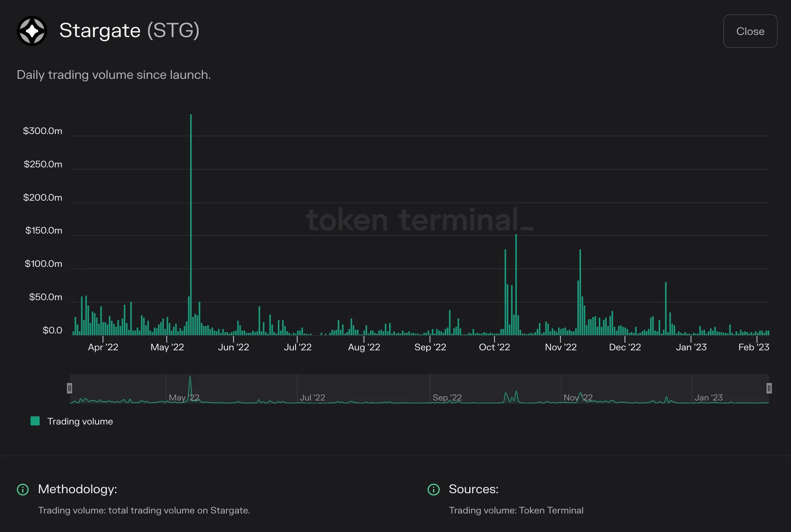Click the Nov '22 main axis label

tap(561, 347)
